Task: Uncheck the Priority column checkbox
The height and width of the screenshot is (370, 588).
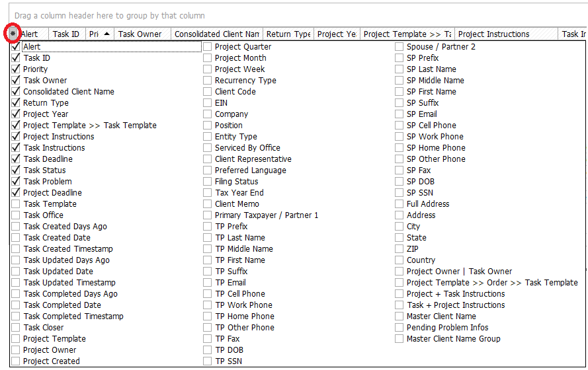Action: [16, 69]
